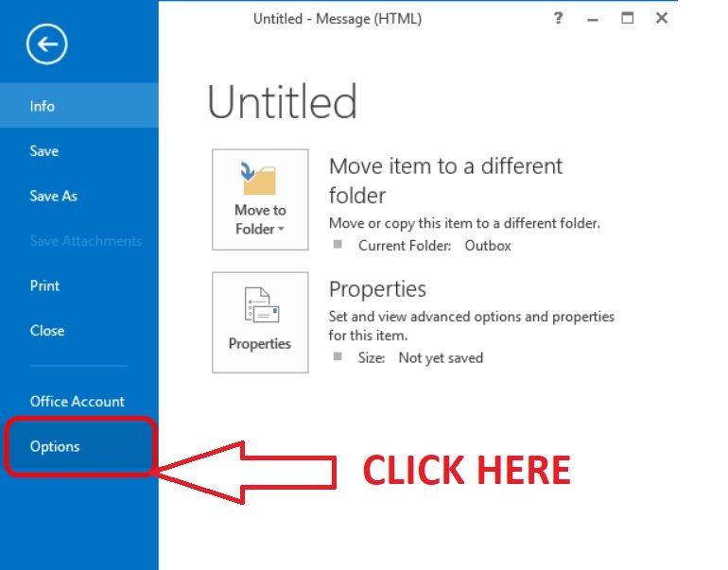Open Office Account settings
Image resolution: width=728 pixels, height=570 pixels.
tap(78, 402)
